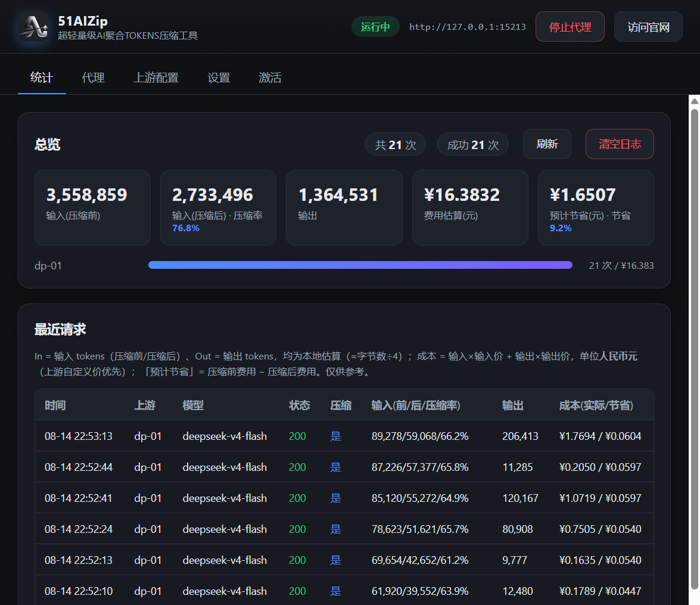Select the request row at 08-14 22:52:41
700x605 pixels.
[x=344, y=498]
